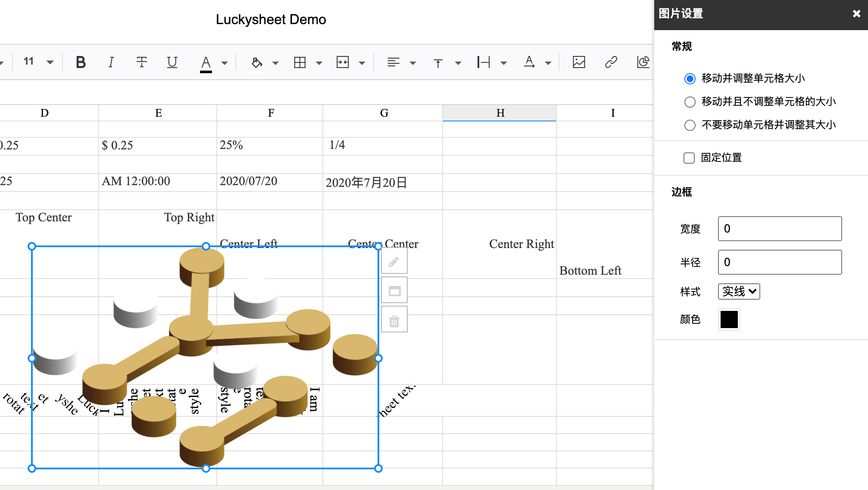Click the image's bottom-right resize handle

point(378,468)
